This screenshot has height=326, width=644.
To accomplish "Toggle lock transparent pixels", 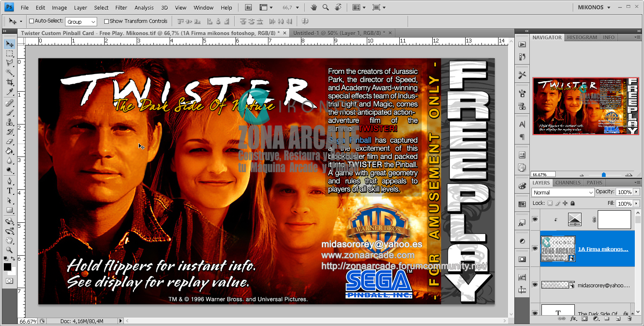I will coord(550,203).
